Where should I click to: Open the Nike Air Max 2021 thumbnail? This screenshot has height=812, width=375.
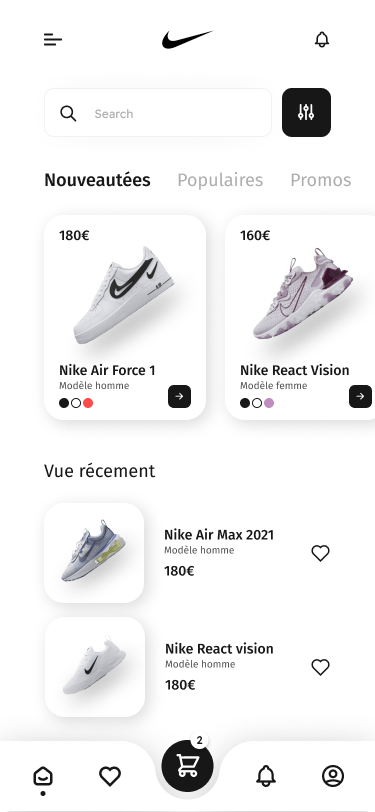94,553
